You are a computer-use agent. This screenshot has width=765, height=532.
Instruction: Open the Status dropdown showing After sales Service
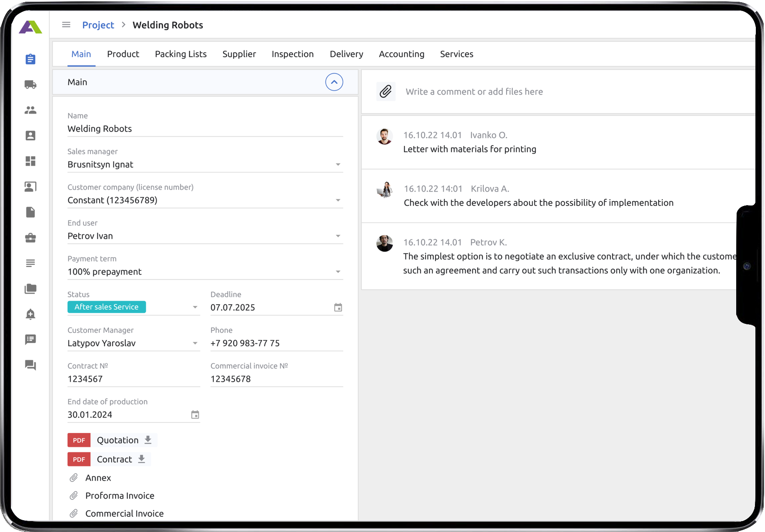click(195, 307)
